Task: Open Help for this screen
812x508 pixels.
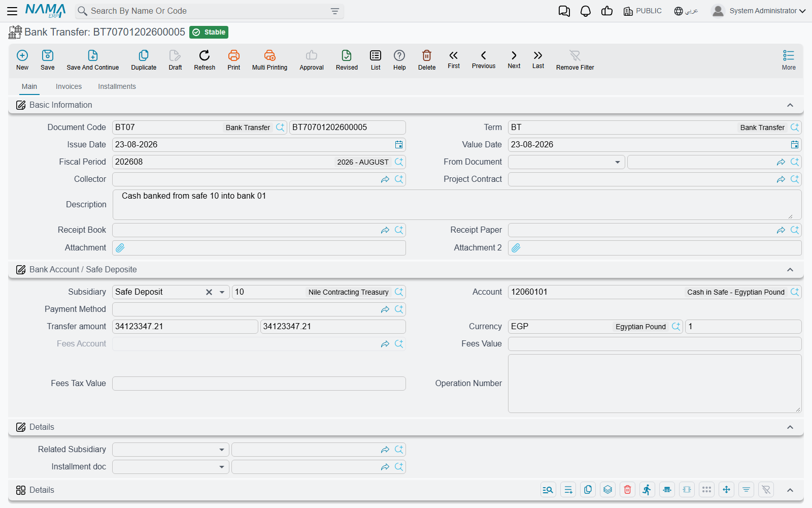Action: click(x=399, y=60)
